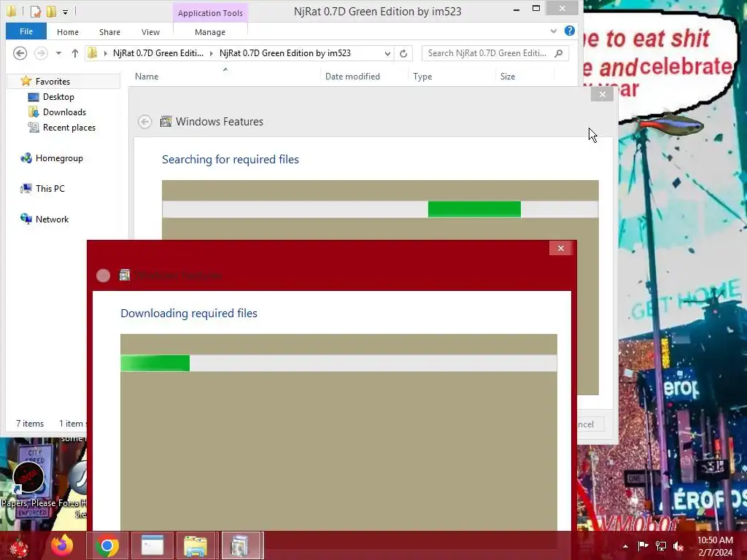This screenshot has height=560, width=747.
Task: Select the Manage tab under Application Tools
Action: (x=210, y=32)
